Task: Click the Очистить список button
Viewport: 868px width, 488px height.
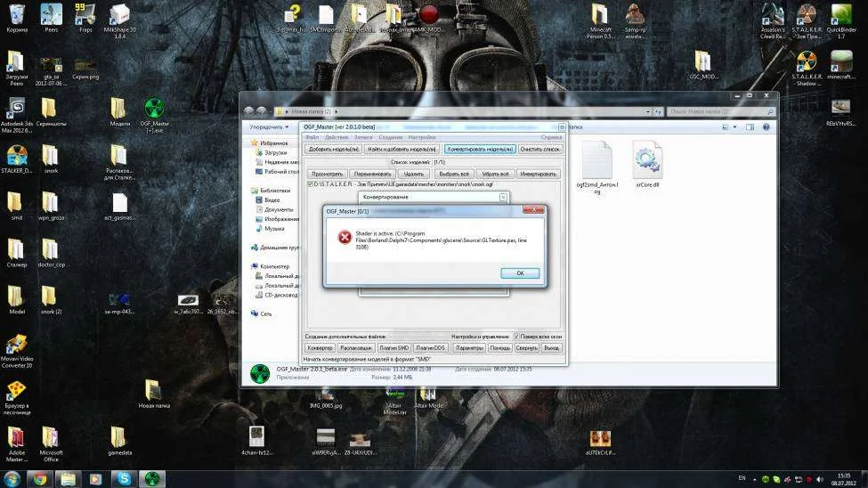Action: click(x=540, y=149)
